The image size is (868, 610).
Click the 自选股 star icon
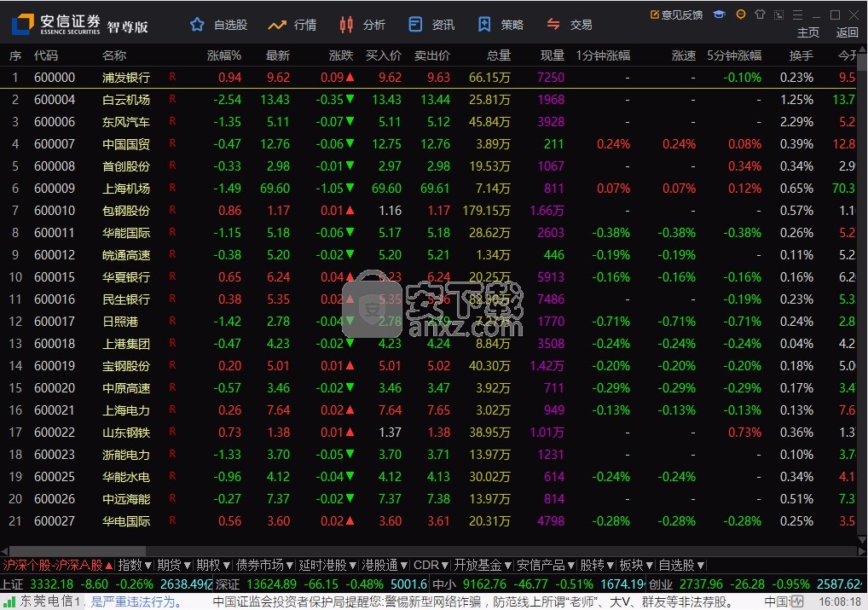[x=198, y=25]
